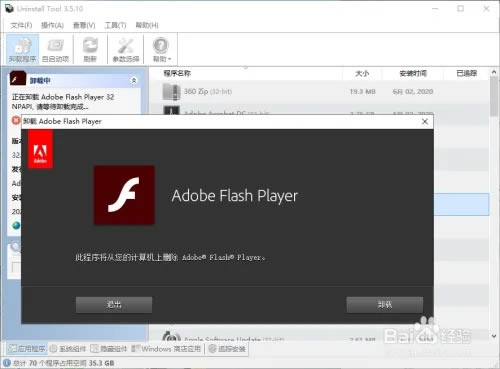This screenshot has height=369, width=500.
Task: Open the 自启动项 (Startup items) toolbar icon
Action: coord(55,50)
